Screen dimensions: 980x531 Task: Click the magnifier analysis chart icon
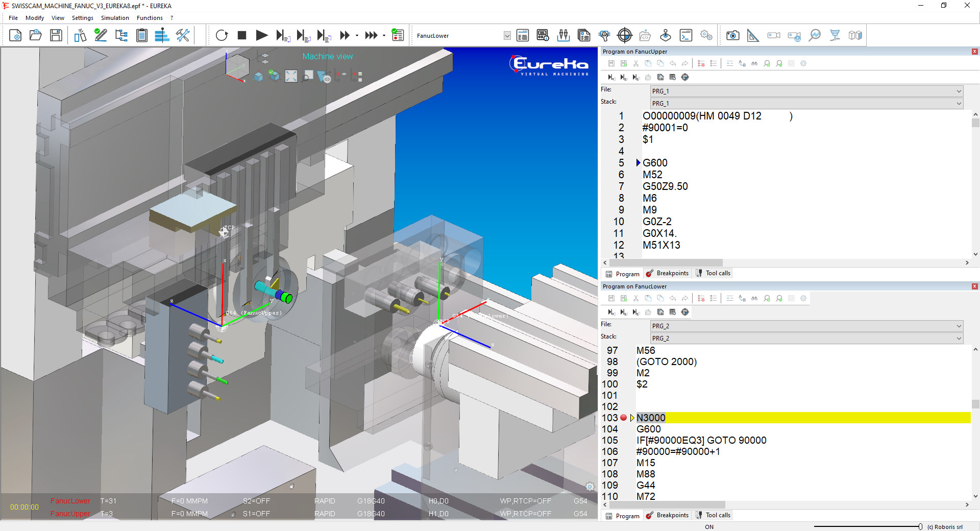tap(815, 35)
